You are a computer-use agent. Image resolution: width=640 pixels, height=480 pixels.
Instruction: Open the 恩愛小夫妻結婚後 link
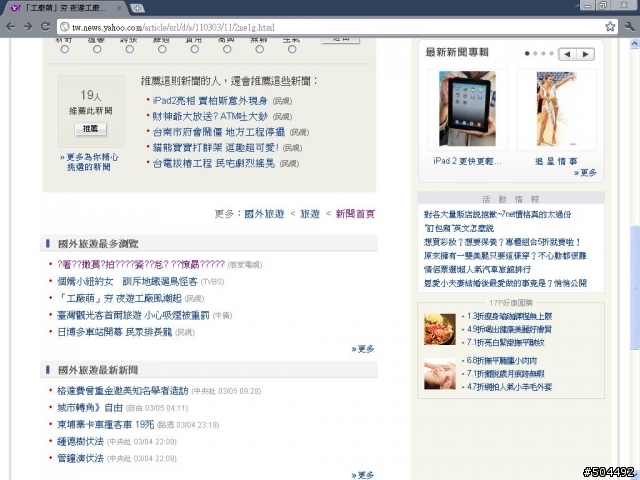tap(505, 283)
